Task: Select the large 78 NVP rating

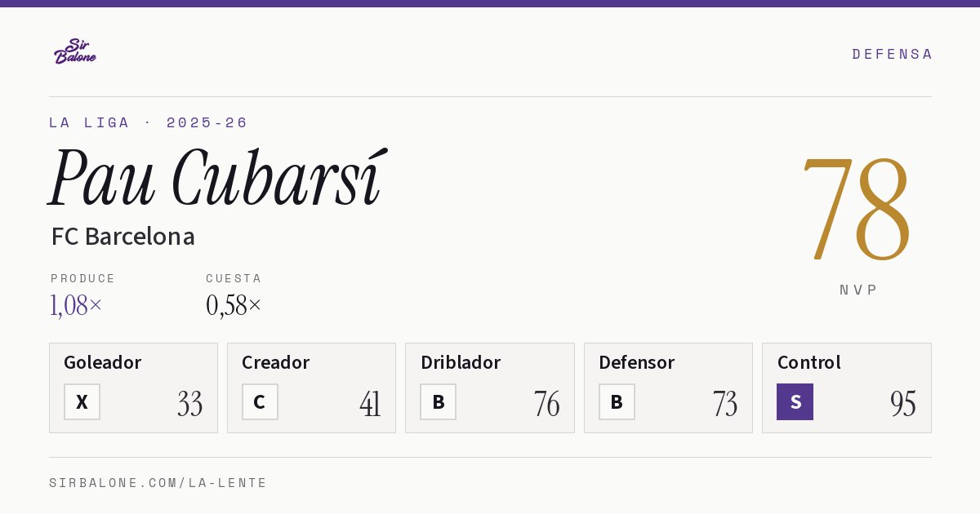Action: tap(857, 208)
